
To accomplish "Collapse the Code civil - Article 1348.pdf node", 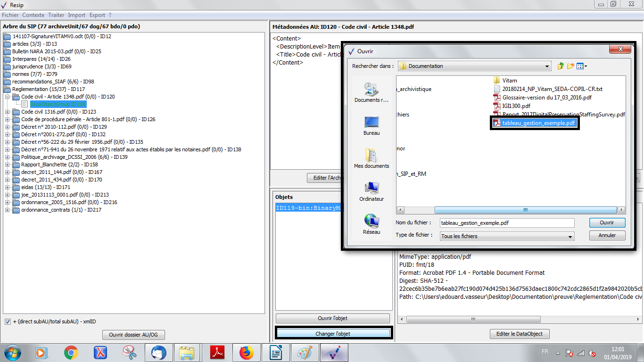I will pos(8,97).
